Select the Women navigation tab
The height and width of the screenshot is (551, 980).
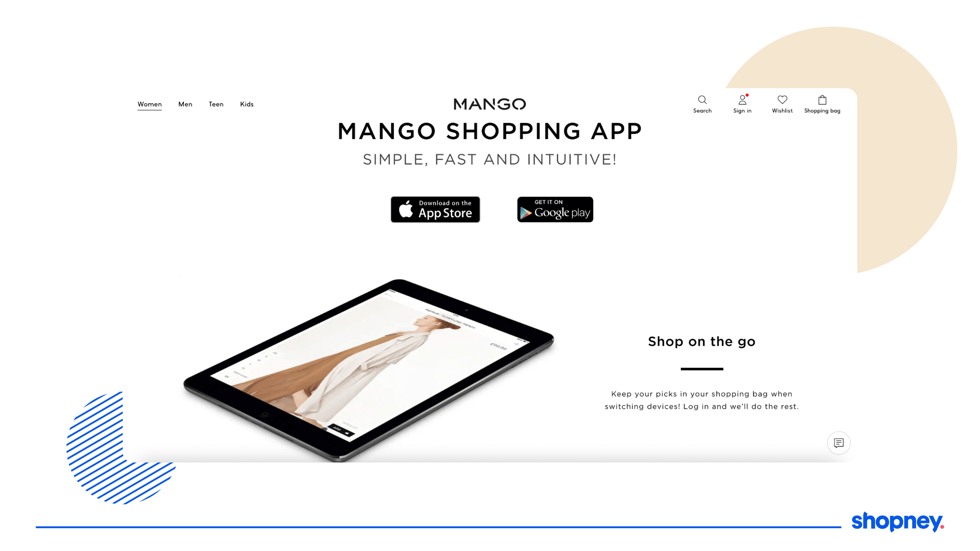click(x=150, y=104)
